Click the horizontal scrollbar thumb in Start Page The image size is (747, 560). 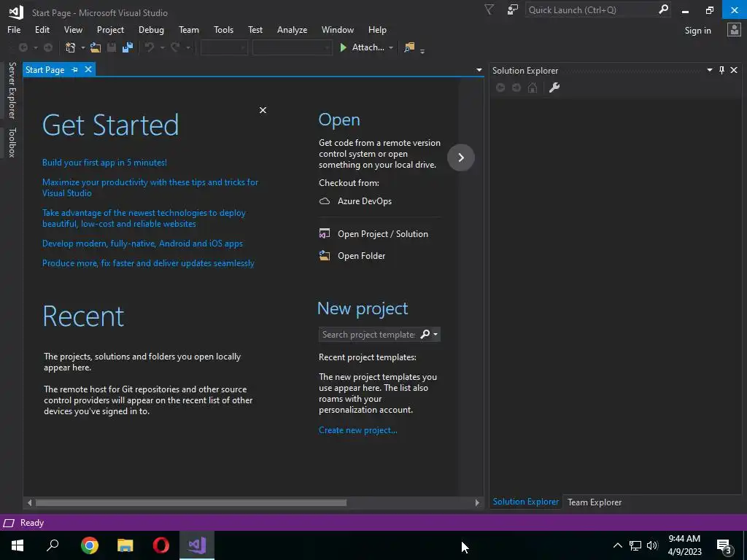[190, 502]
